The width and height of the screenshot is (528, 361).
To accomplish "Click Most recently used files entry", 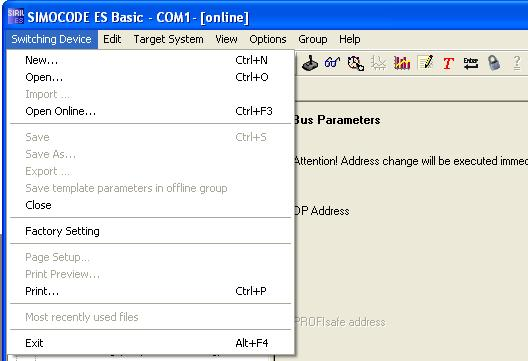I will [151, 317].
